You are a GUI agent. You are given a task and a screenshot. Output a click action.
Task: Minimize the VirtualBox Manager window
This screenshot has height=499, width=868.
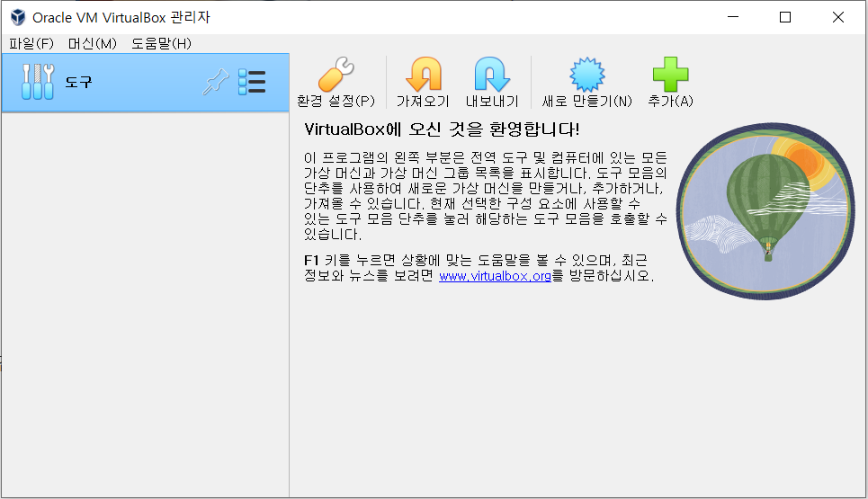pyautogui.click(x=733, y=17)
